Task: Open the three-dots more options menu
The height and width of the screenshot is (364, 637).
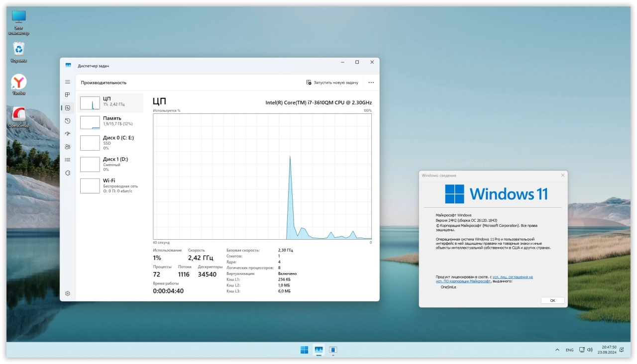Action: tap(371, 83)
